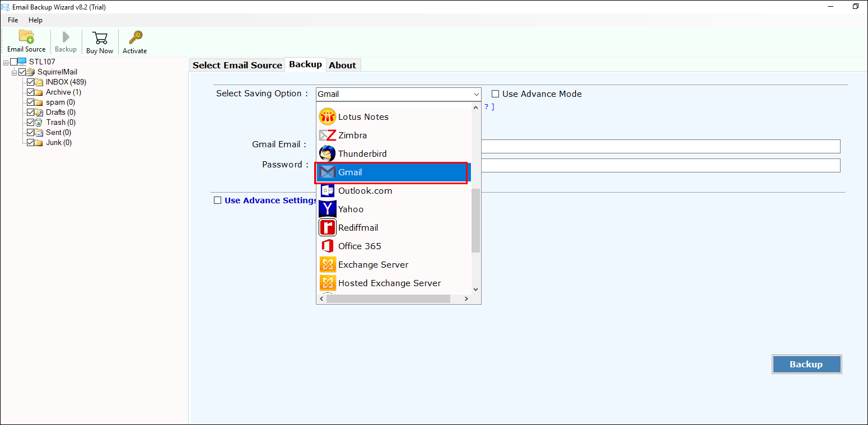Open Buy Now shopping cart icon

click(100, 38)
